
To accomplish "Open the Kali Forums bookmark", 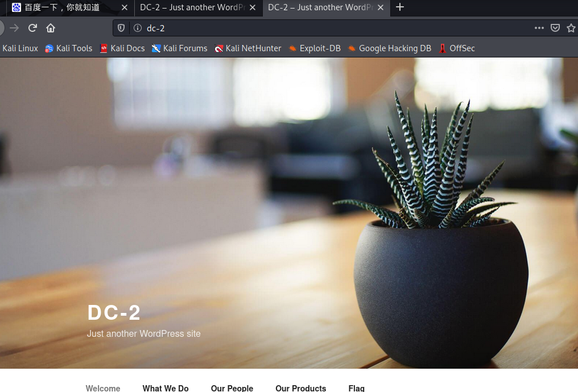I will pyautogui.click(x=180, y=48).
